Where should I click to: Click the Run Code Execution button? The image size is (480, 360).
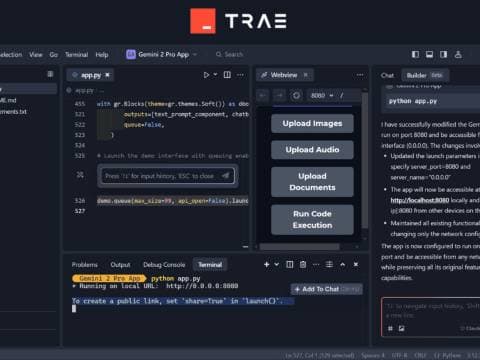point(312,219)
